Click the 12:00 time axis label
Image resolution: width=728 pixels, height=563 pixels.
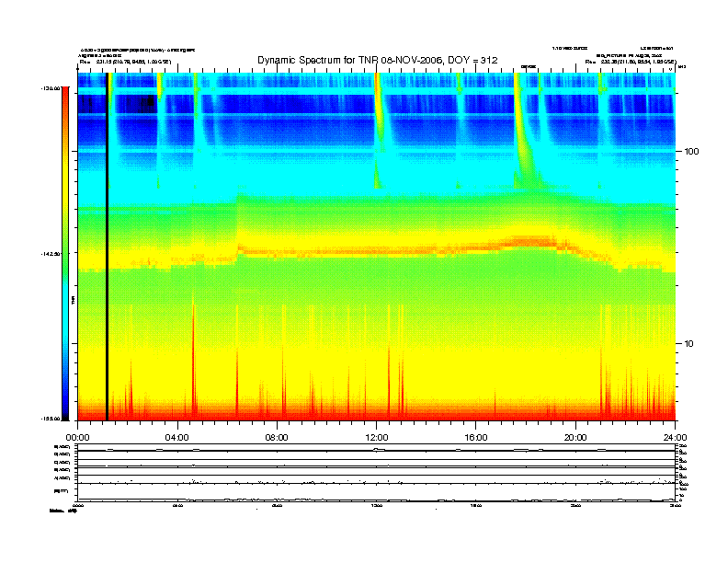click(x=377, y=438)
